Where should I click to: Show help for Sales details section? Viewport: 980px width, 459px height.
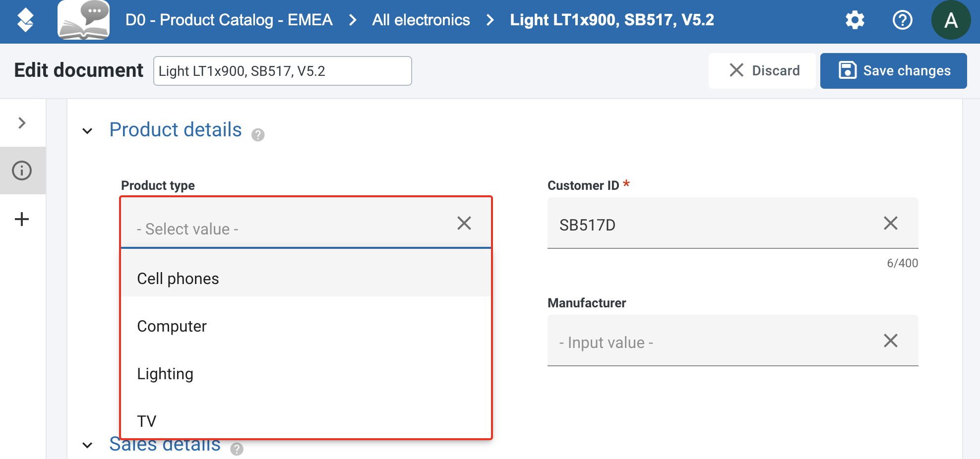coord(237,449)
